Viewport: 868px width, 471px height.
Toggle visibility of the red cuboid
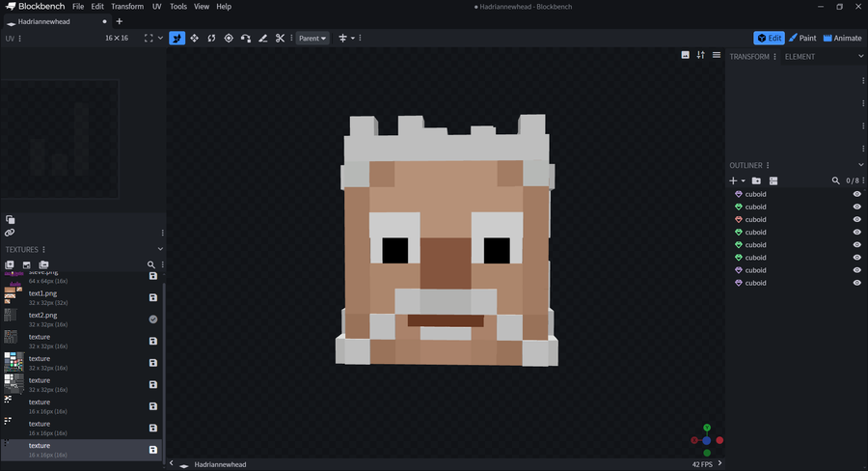[857, 219]
